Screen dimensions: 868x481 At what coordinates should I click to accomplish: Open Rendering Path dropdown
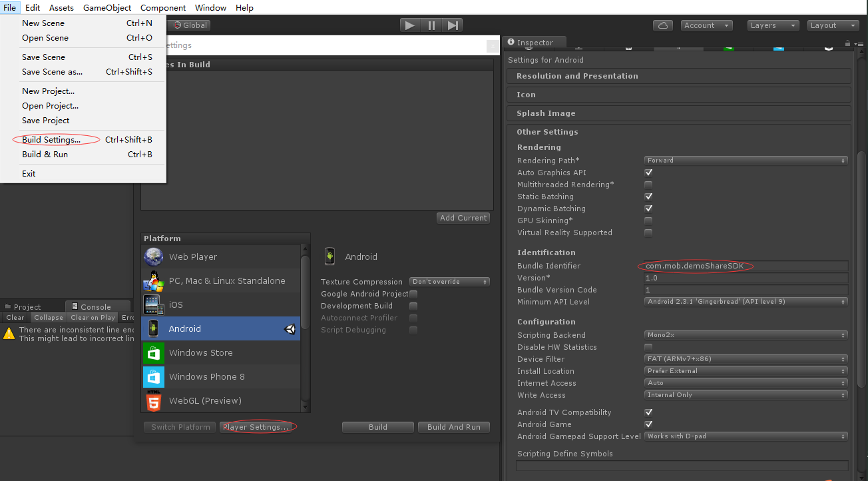tap(746, 161)
